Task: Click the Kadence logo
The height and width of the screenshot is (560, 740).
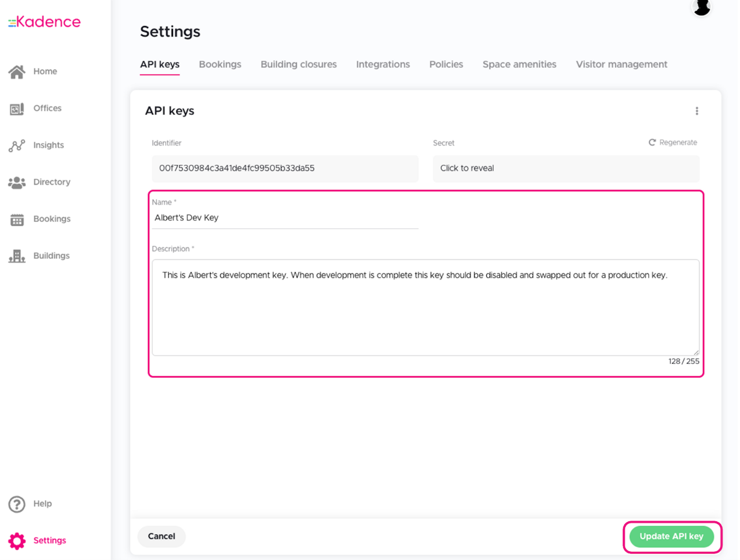Action: [x=45, y=22]
